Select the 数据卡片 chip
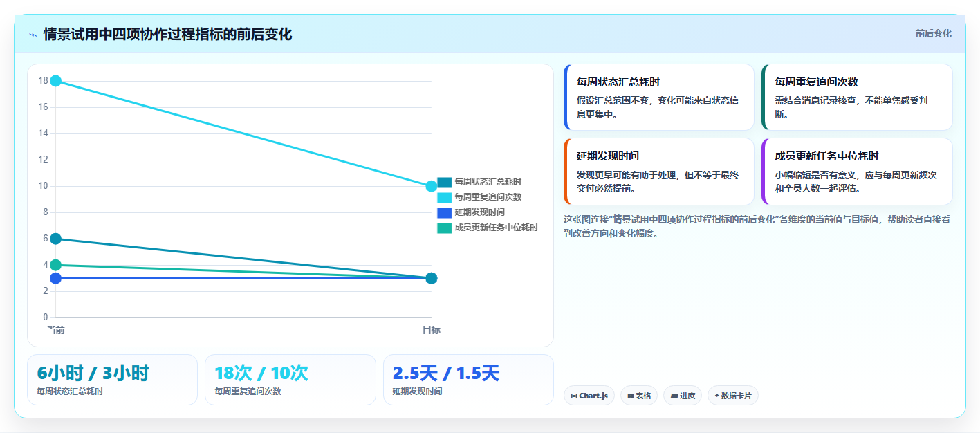Image resolution: width=980 pixels, height=433 pixels. pyautogui.click(x=733, y=396)
